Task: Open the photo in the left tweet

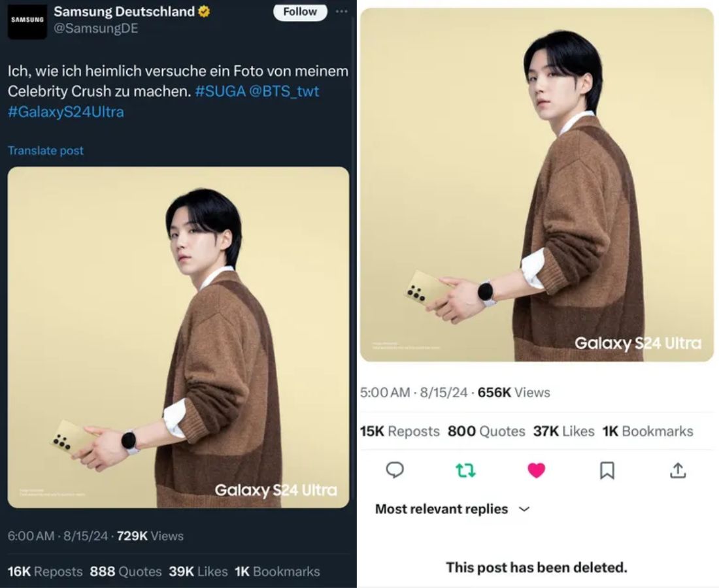Action: [178, 337]
